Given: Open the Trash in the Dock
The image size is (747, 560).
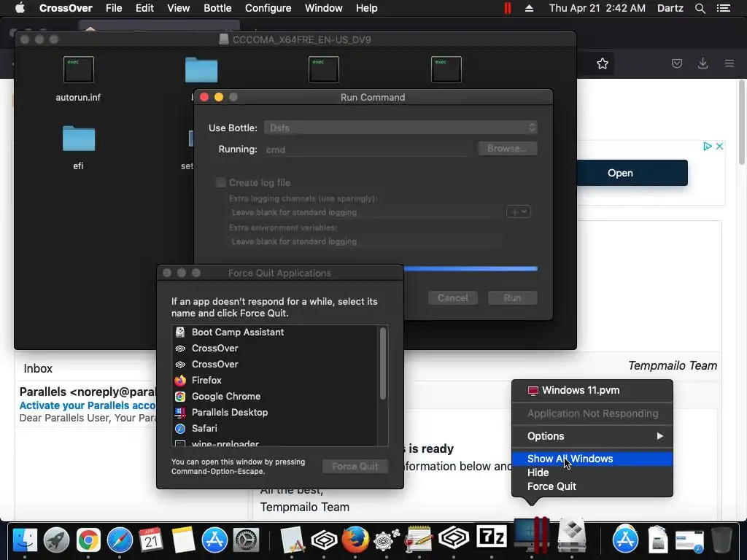Looking at the screenshot, I should click(x=721, y=540).
